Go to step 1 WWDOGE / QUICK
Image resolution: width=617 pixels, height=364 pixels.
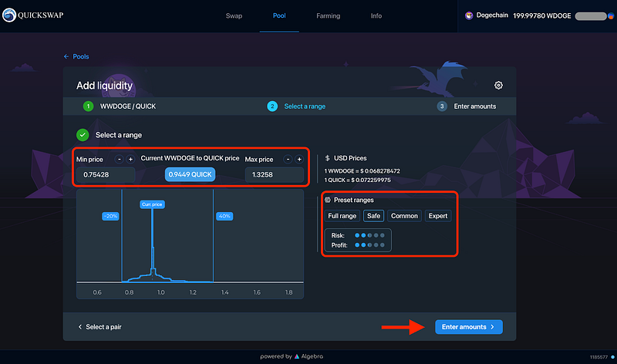[x=120, y=106]
